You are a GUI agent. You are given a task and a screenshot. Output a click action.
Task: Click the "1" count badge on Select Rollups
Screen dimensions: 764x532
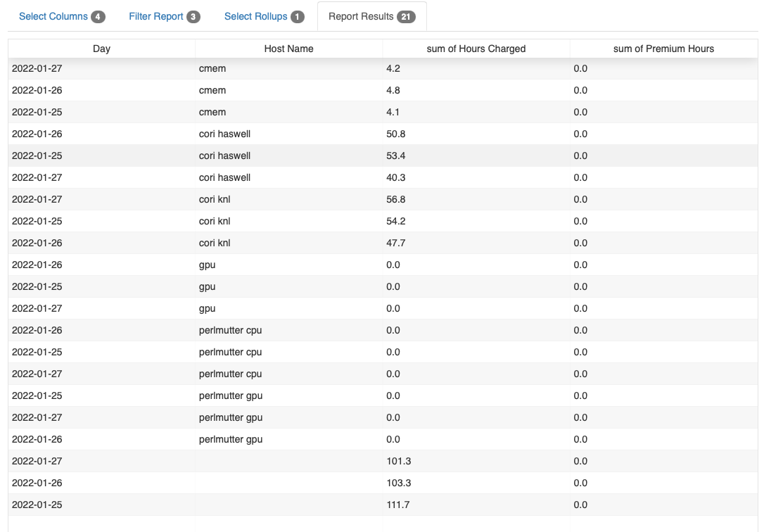pos(296,16)
